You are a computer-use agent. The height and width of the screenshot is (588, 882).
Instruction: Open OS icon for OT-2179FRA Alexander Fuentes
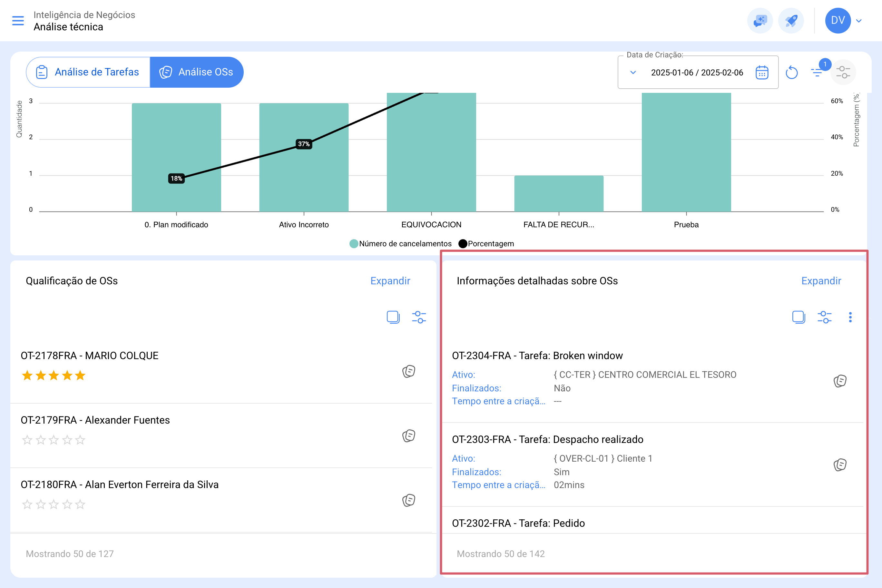click(x=409, y=436)
